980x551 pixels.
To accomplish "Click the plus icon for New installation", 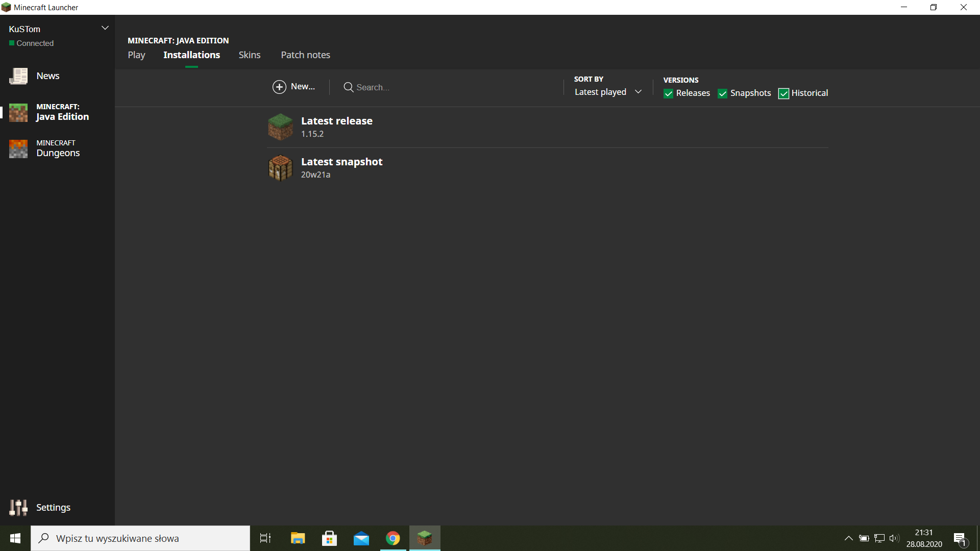I will tap(279, 87).
